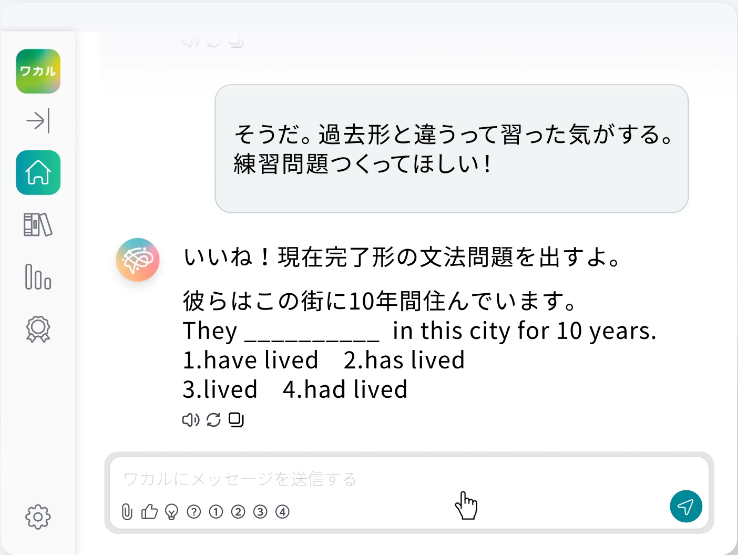Choose the circled 4 quick answer
Viewport: 738px width, 555px height.
click(282, 512)
